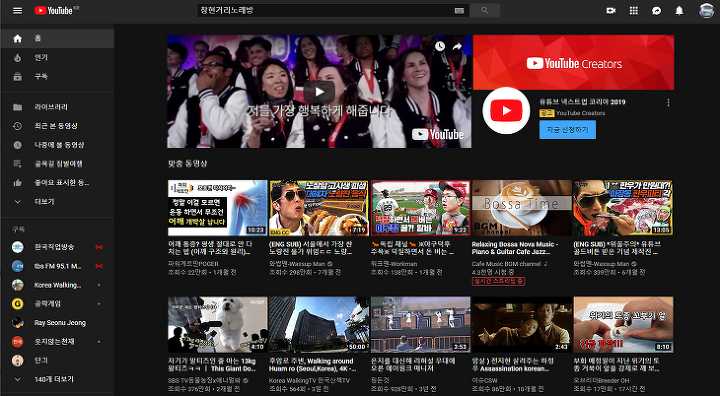Open tbs FM 95.1 subscription channel
The height and width of the screenshot is (396, 720).
click(x=57, y=266)
